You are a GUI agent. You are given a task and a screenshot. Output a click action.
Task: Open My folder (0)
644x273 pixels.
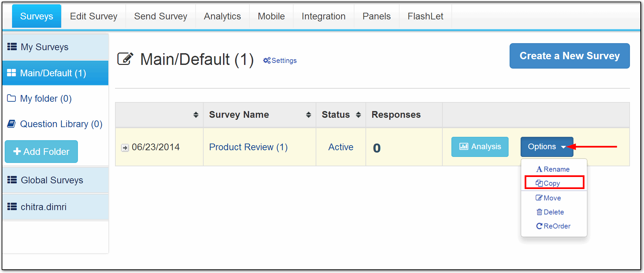click(x=46, y=98)
